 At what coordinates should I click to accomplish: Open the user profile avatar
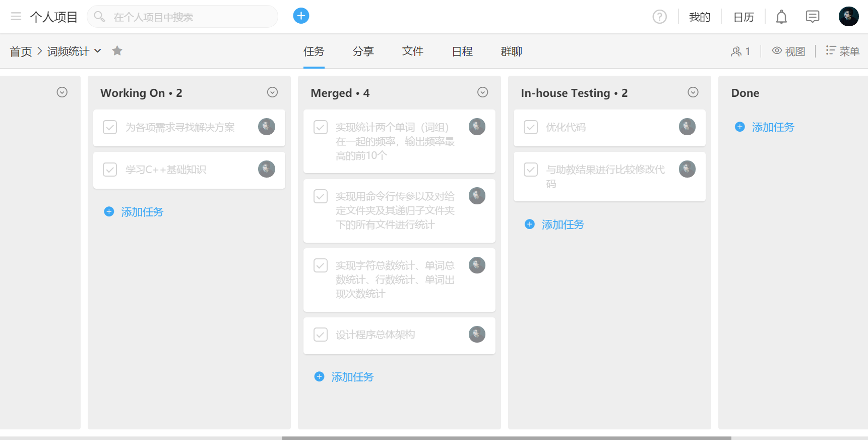848,17
